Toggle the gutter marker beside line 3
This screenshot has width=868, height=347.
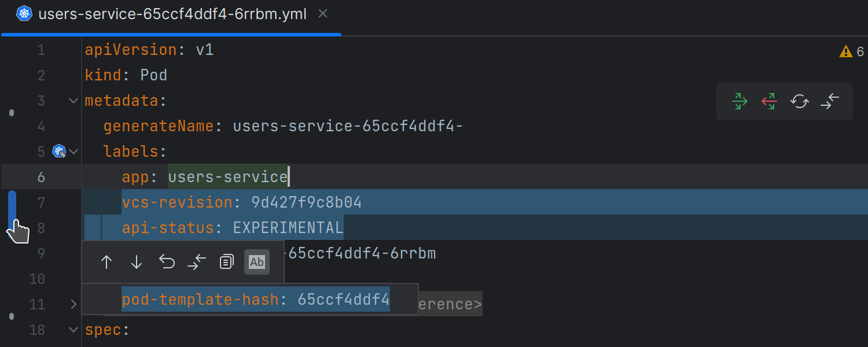[12, 113]
